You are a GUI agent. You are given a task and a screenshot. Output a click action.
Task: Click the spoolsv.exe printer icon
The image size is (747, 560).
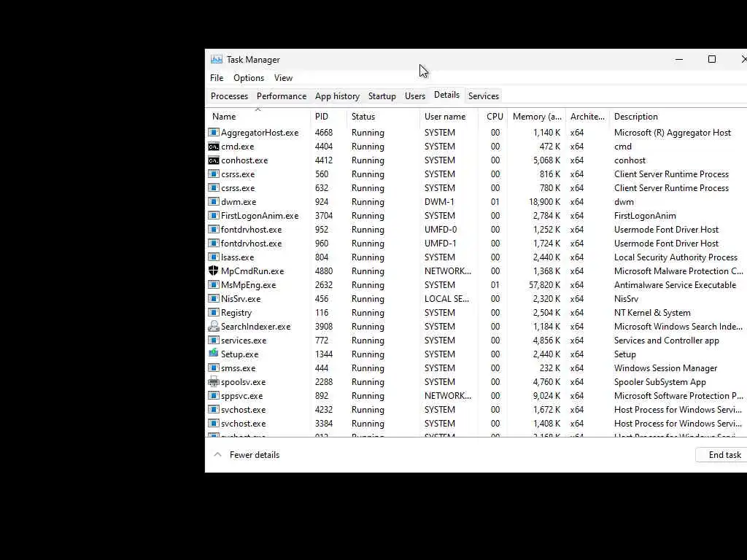coord(214,381)
